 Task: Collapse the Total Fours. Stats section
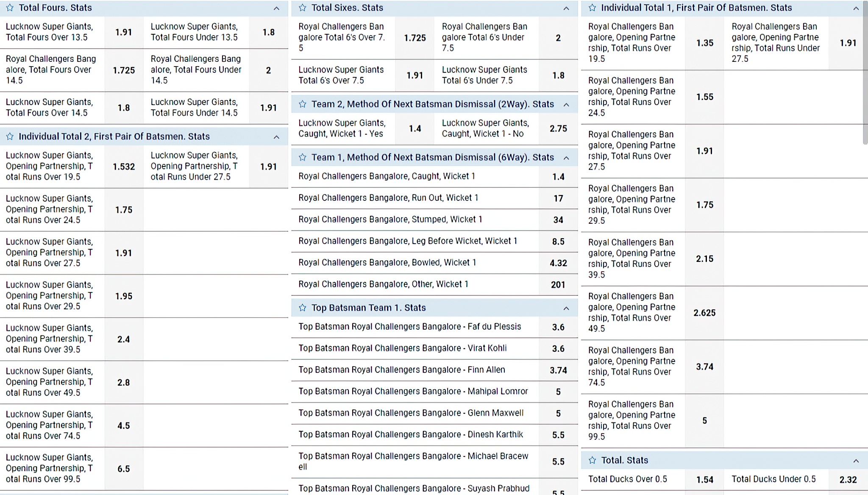[x=276, y=8]
